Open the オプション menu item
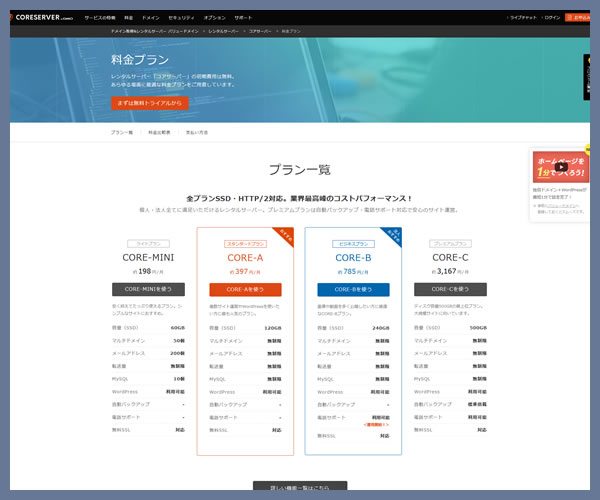This screenshot has height=500, width=600. (215, 18)
